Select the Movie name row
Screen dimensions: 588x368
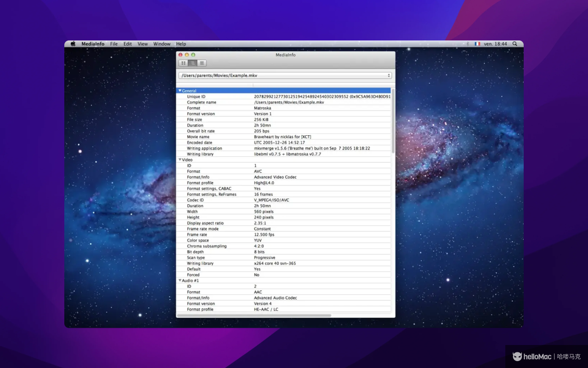click(x=284, y=137)
